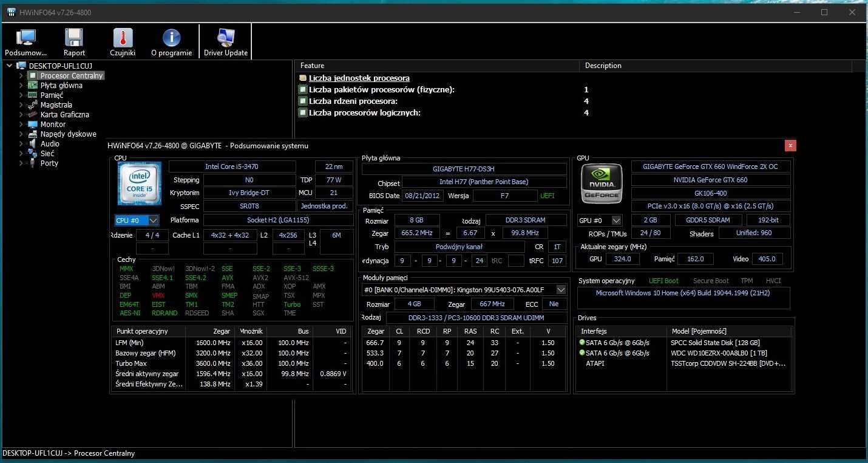
Task: Click the Pamięć tree icon
Action: [33, 95]
